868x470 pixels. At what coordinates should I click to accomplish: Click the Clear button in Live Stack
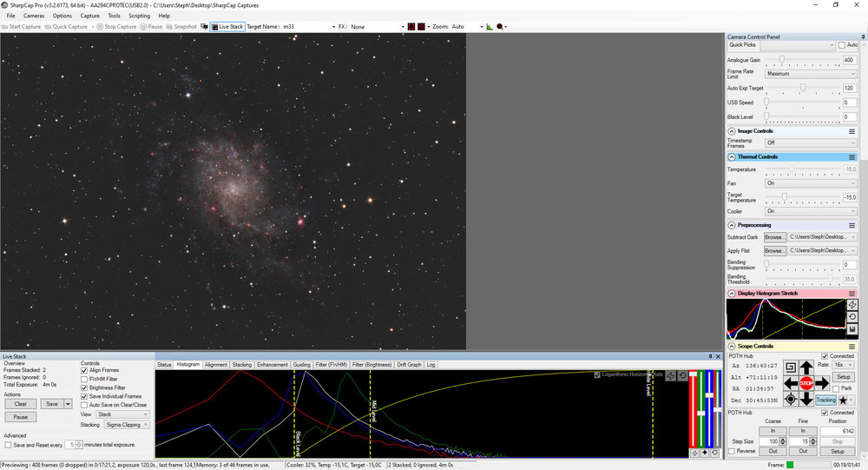(x=22, y=404)
